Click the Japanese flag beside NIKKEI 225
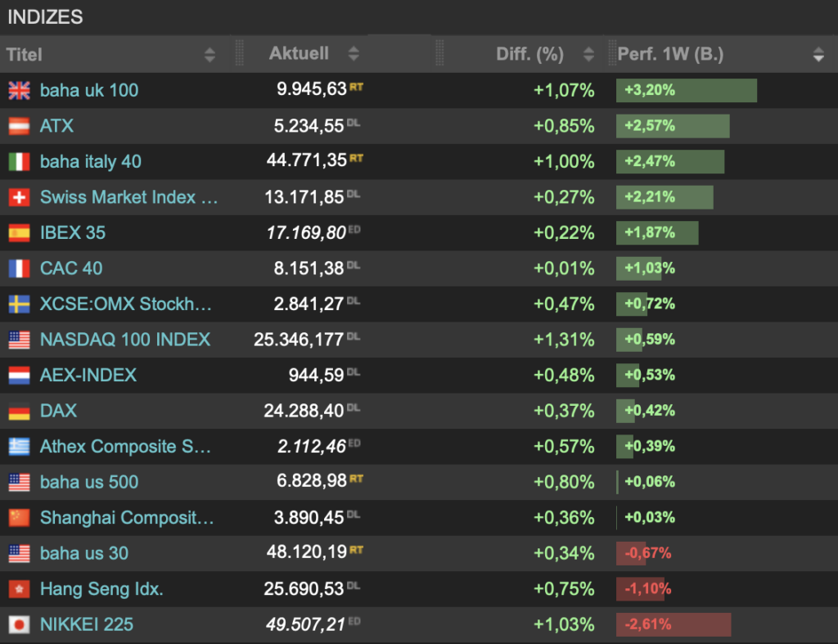This screenshot has height=644, width=838. pos(20,624)
